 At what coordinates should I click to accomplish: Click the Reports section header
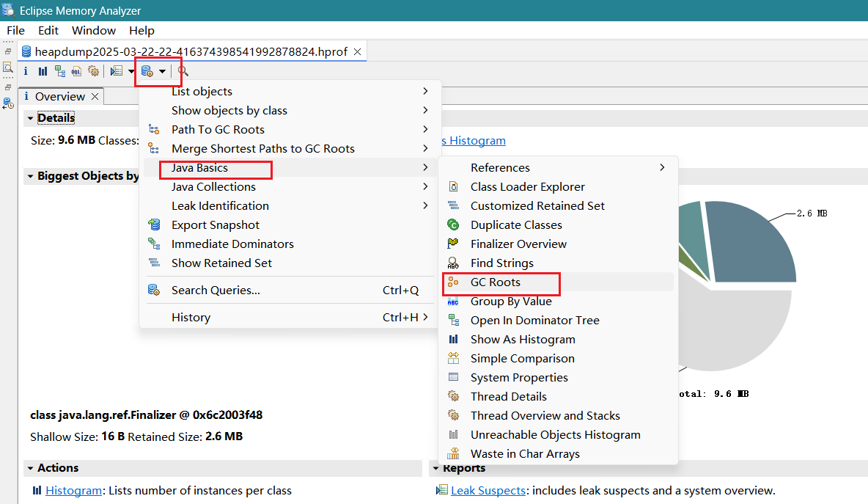tap(464, 469)
